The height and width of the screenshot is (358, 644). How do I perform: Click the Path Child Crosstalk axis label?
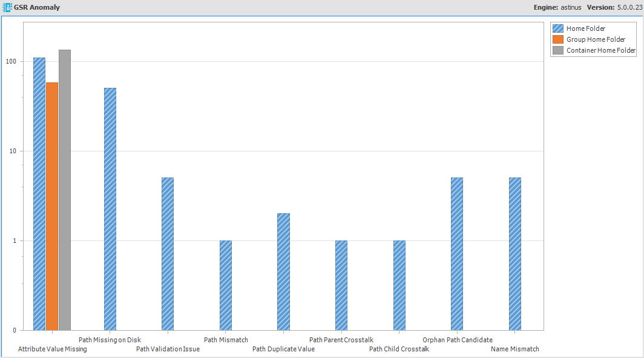399,349
